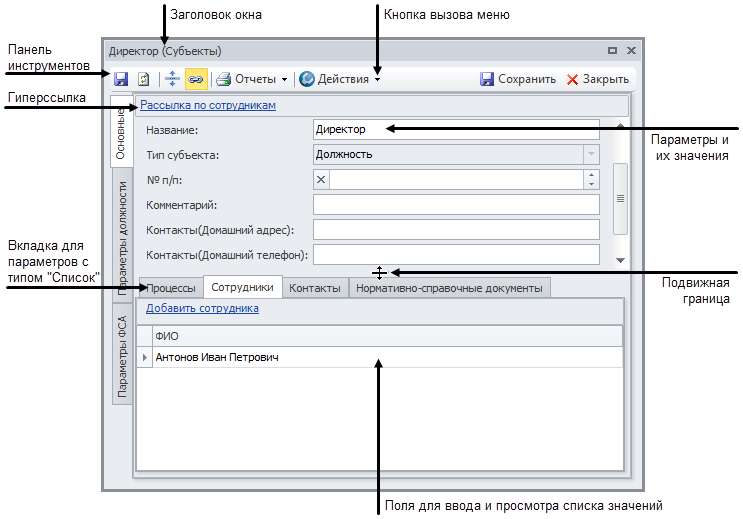Maximize the Директор (Субъекты) window
This screenshot has height=519, width=743.
[x=612, y=50]
